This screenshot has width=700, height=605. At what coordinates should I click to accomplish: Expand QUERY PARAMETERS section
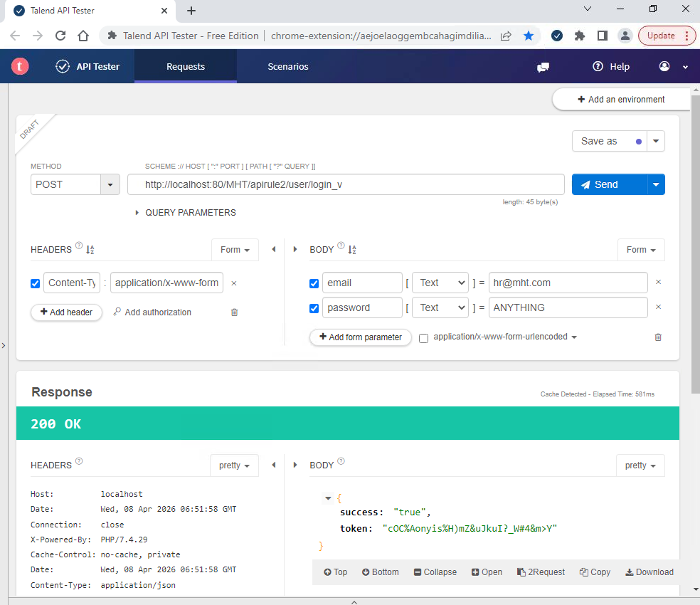point(186,213)
